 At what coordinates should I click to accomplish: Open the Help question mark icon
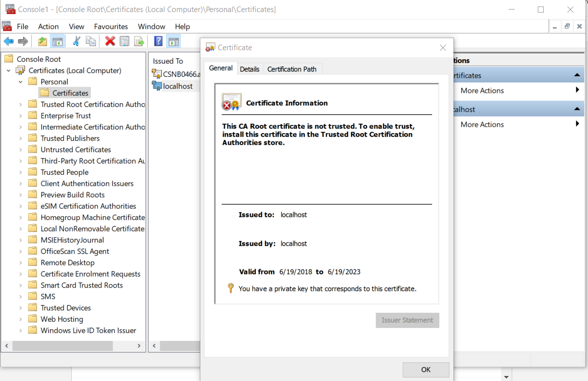tap(158, 41)
